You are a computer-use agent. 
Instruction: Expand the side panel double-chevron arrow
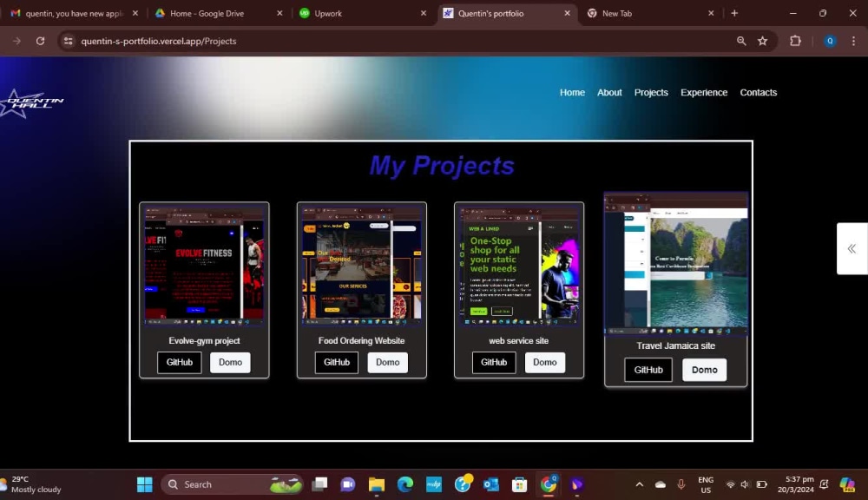tap(852, 248)
